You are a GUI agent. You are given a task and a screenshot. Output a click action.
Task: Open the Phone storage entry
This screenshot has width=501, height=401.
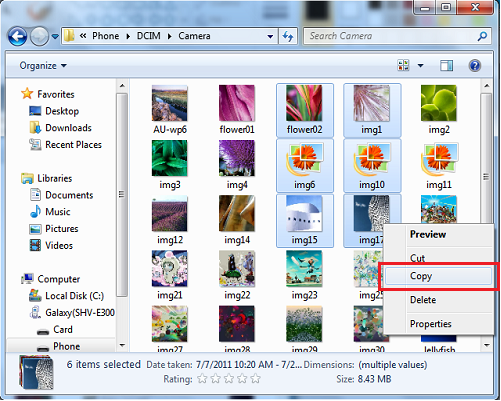[x=59, y=346]
